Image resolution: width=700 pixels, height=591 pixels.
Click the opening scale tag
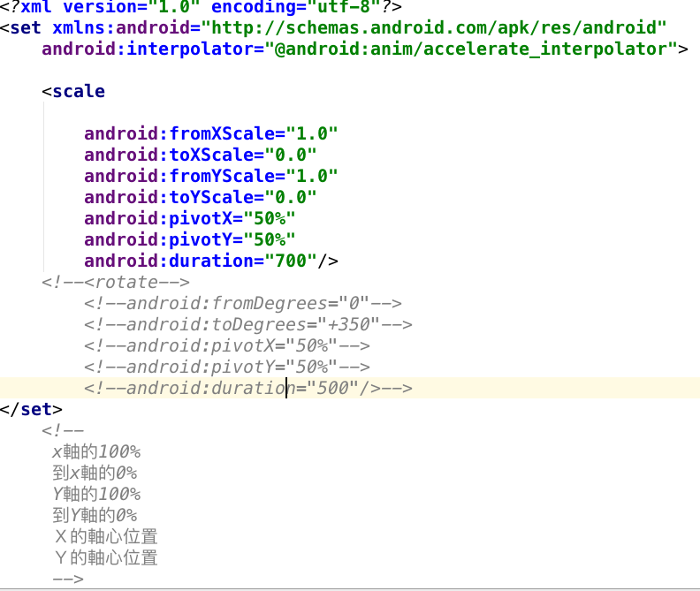73,91
